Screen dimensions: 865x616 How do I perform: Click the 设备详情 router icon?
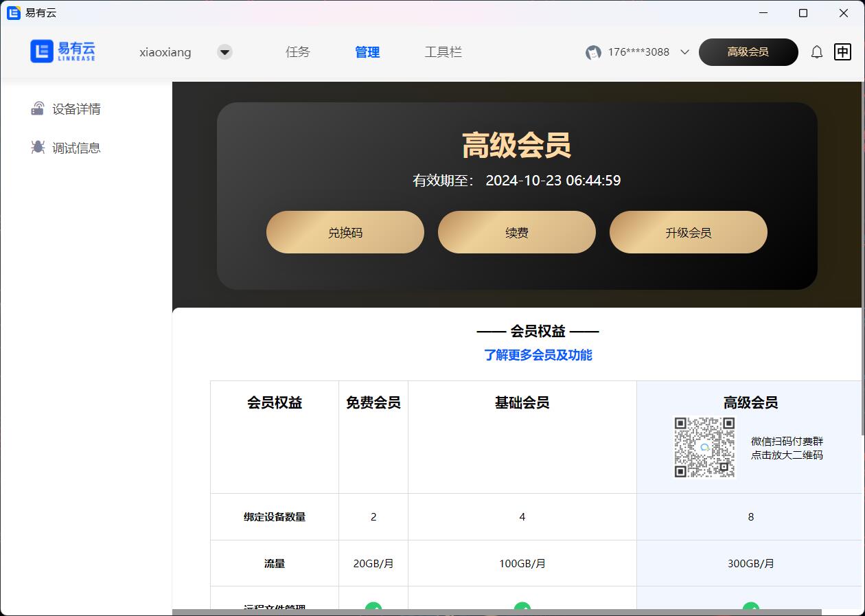tap(38, 109)
